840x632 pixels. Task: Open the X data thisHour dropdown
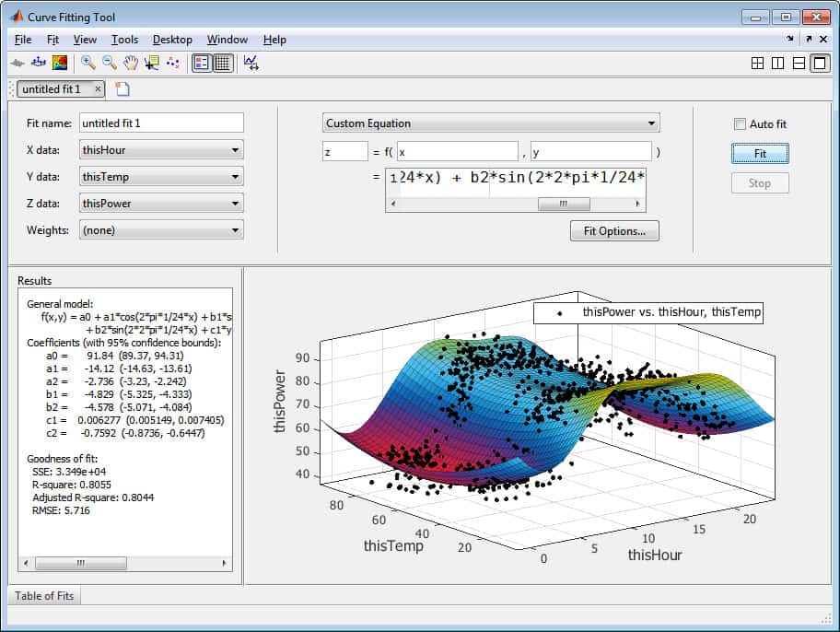(x=161, y=149)
